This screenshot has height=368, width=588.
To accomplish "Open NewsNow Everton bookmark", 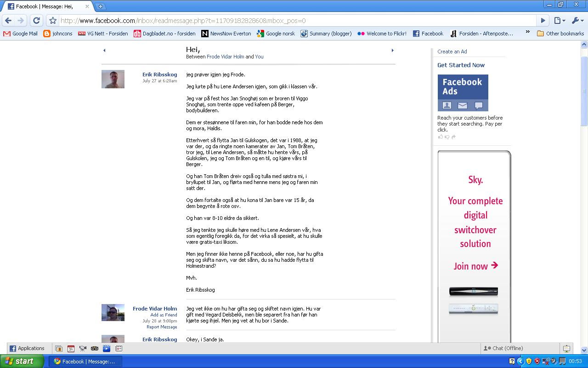I will (x=226, y=34).
